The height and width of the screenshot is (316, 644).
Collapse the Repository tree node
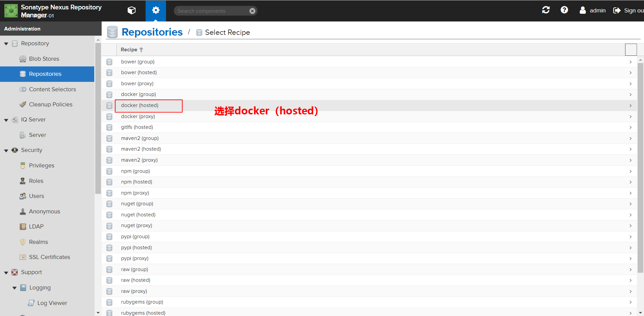[x=6, y=44]
